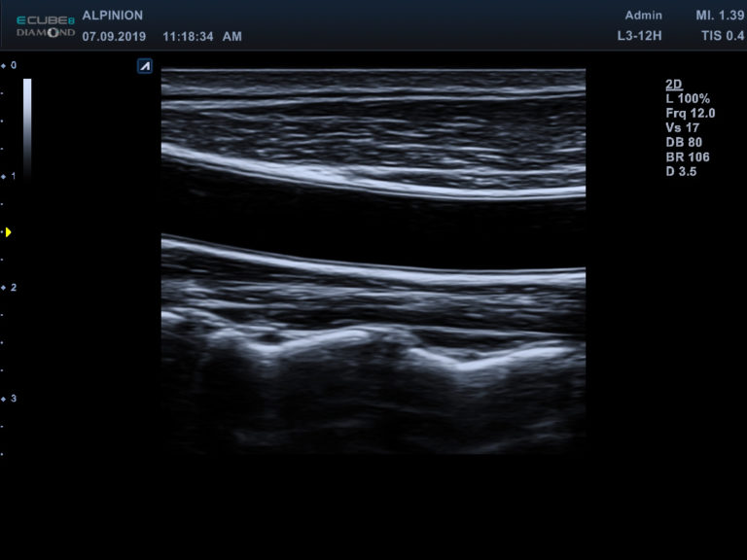The width and height of the screenshot is (747, 560).
Task: Select the underlined 2D mode label
Action: 672,85
